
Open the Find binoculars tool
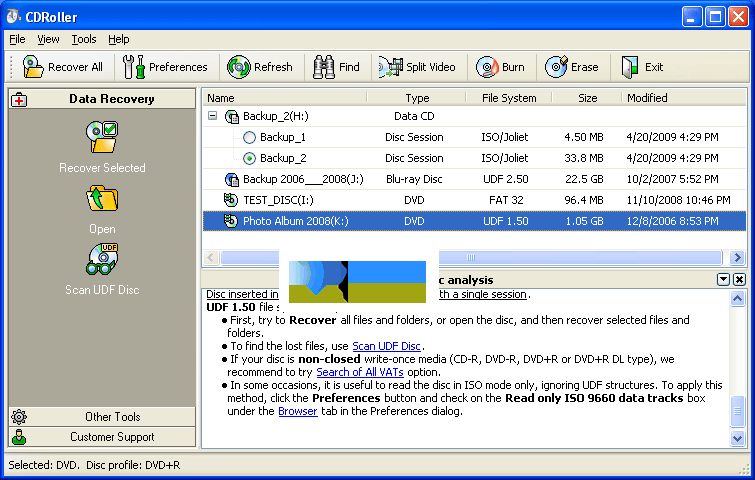tap(336, 67)
